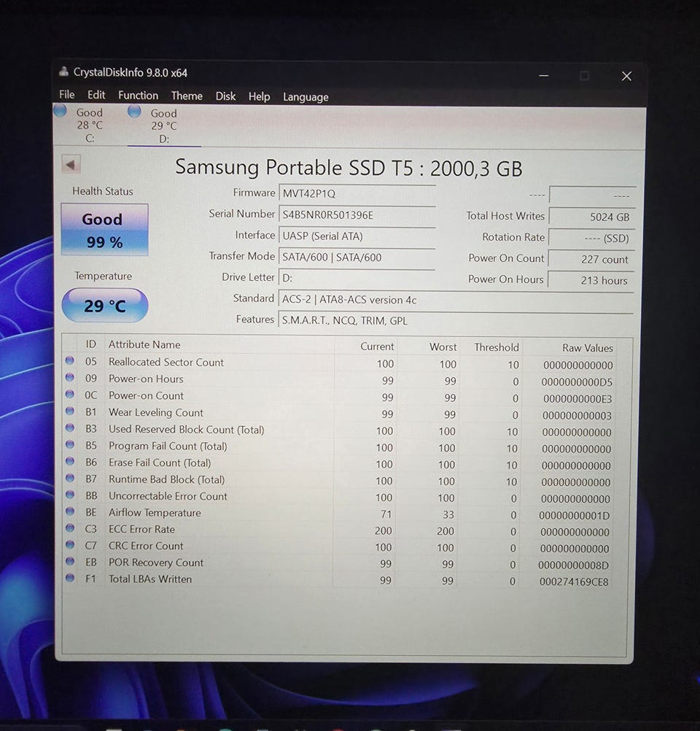Viewport: 700px width, 731px height.
Task: Open the Theme menu
Action: pos(187,96)
